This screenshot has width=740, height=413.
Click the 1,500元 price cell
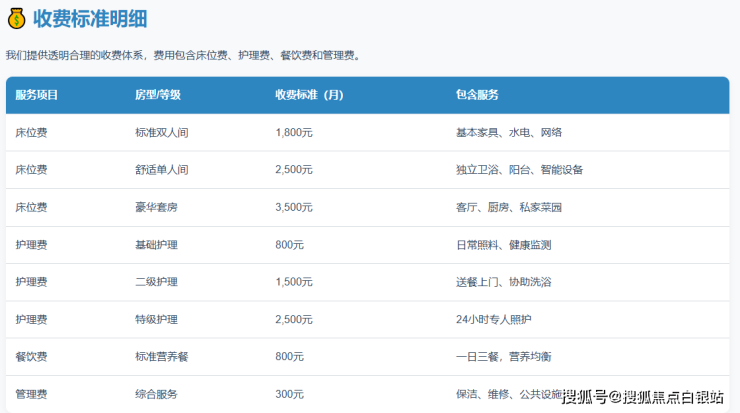(x=294, y=282)
